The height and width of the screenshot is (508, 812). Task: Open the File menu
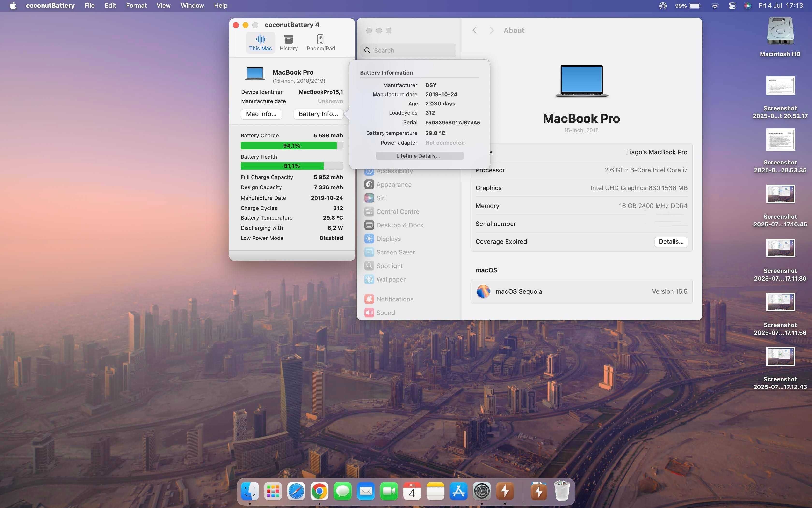tap(89, 6)
